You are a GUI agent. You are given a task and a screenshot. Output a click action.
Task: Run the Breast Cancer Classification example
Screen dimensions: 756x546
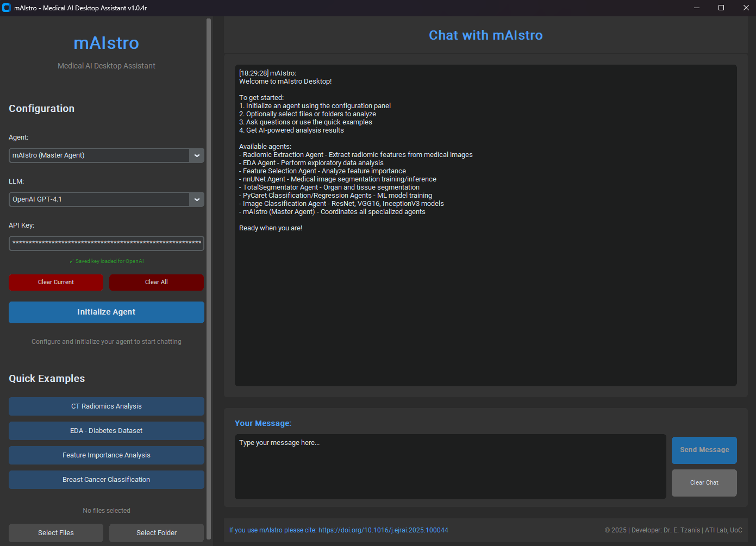click(107, 480)
